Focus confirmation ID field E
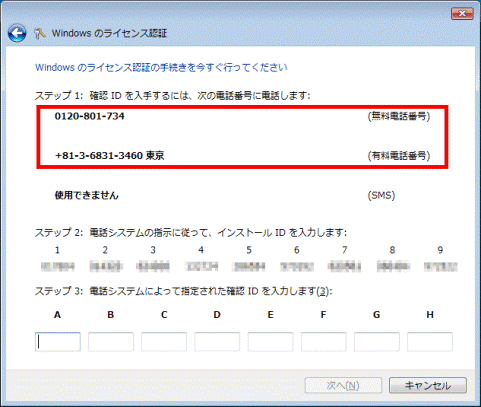This screenshot has width=481, height=407. pyautogui.click(x=270, y=342)
